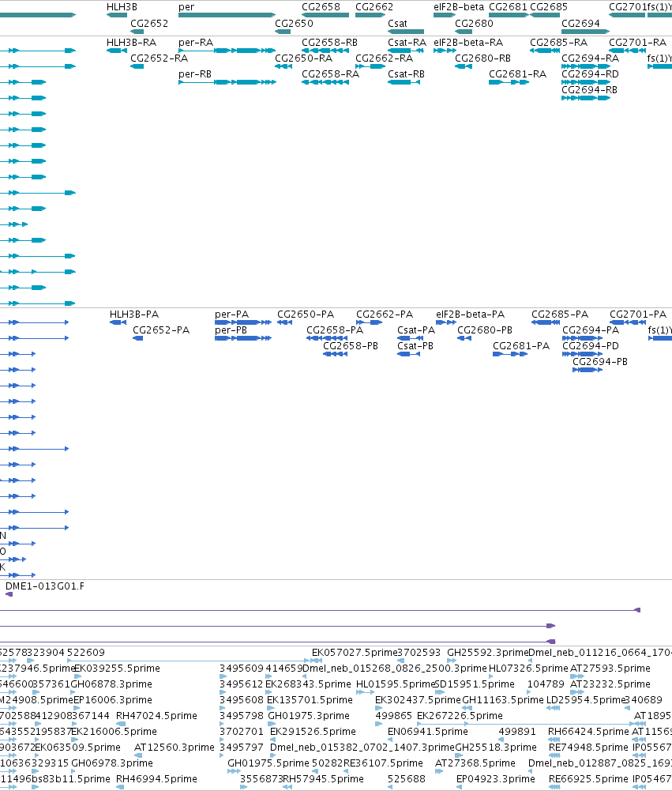Click the CG2694-RB transcript label
This screenshot has height=791, width=672.
click(x=589, y=90)
